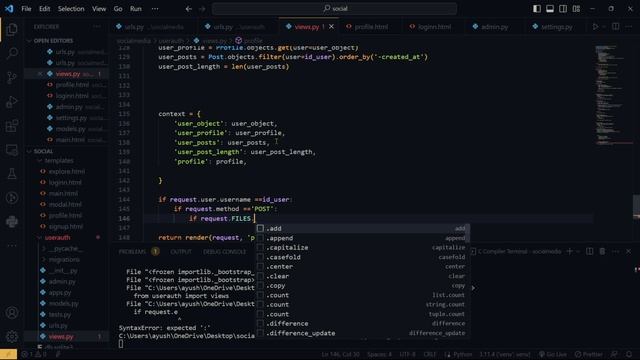Image resolution: width=640 pixels, height=360 pixels.
Task: Expand the migrations folder
Action: pos(44,260)
